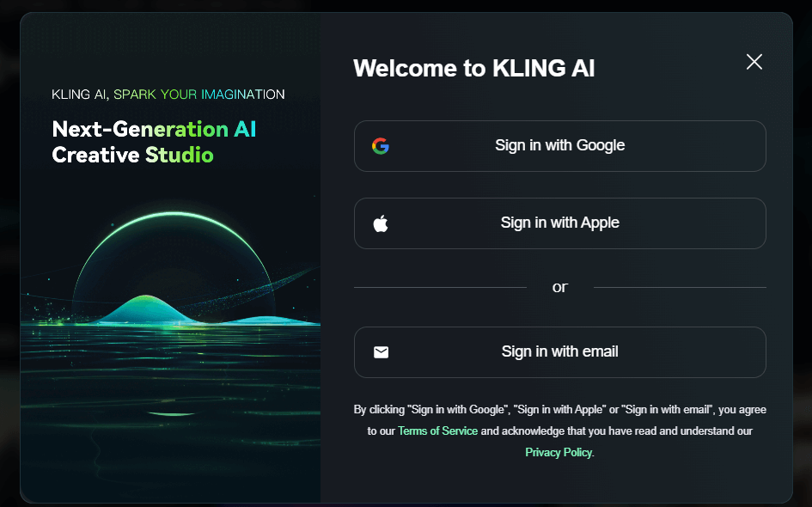Close the Welcome to KLING AI dialog
This screenshot has height=507, width=812.
pos(754,62)
